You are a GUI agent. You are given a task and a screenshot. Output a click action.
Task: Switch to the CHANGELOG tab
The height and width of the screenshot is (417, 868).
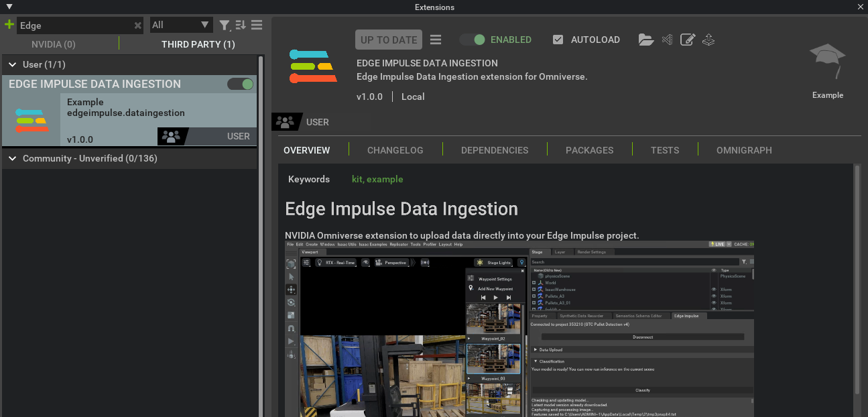click(395, 150)
